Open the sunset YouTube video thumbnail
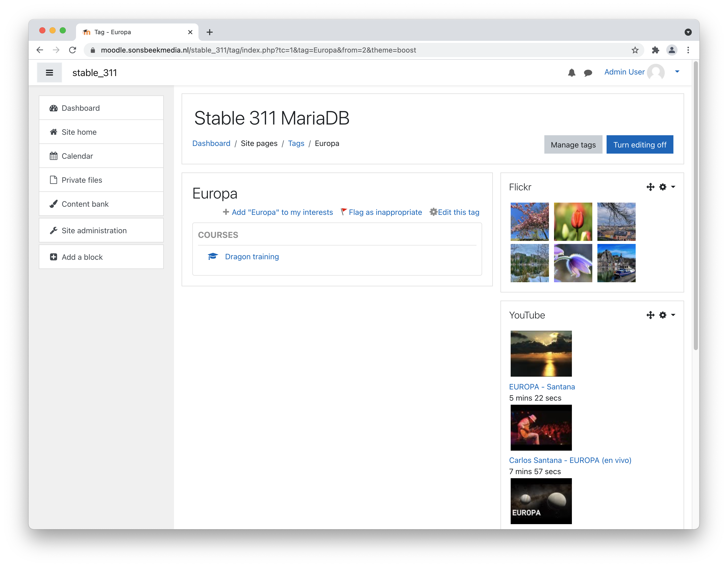 (541, 354)
